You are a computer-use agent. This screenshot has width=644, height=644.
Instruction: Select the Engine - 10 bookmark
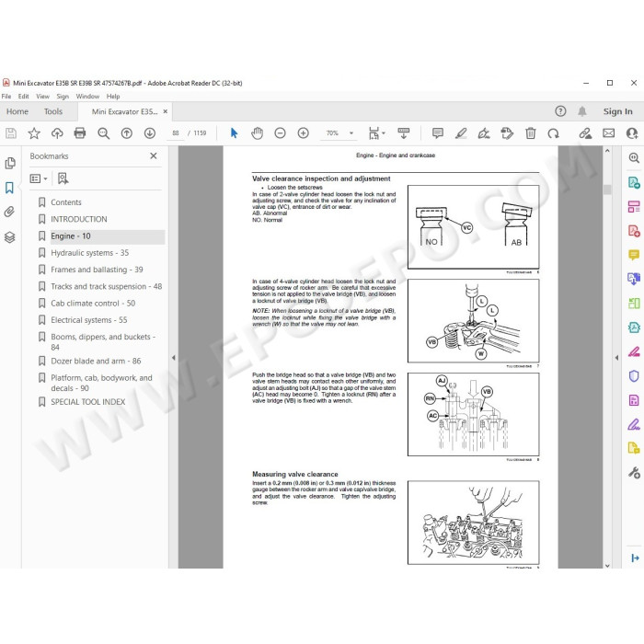click(71, 236)
